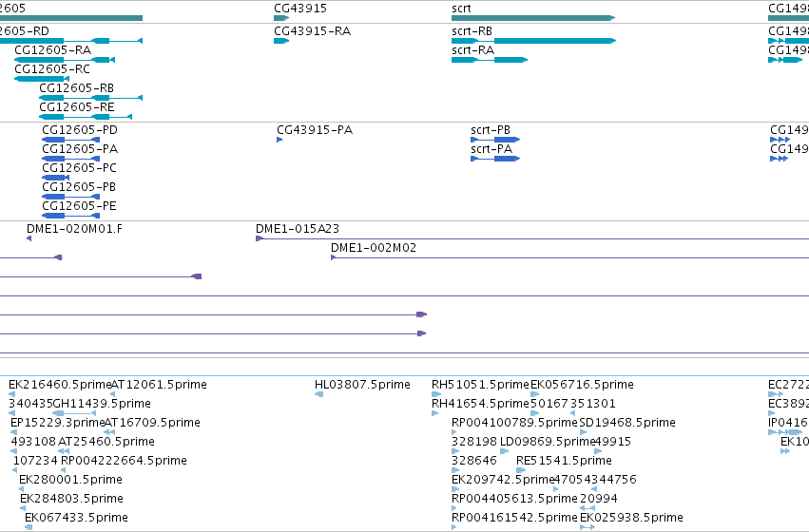Click the AT12061.5prime EST label
Screen dimensions: 809x532
tap(159, 385)
